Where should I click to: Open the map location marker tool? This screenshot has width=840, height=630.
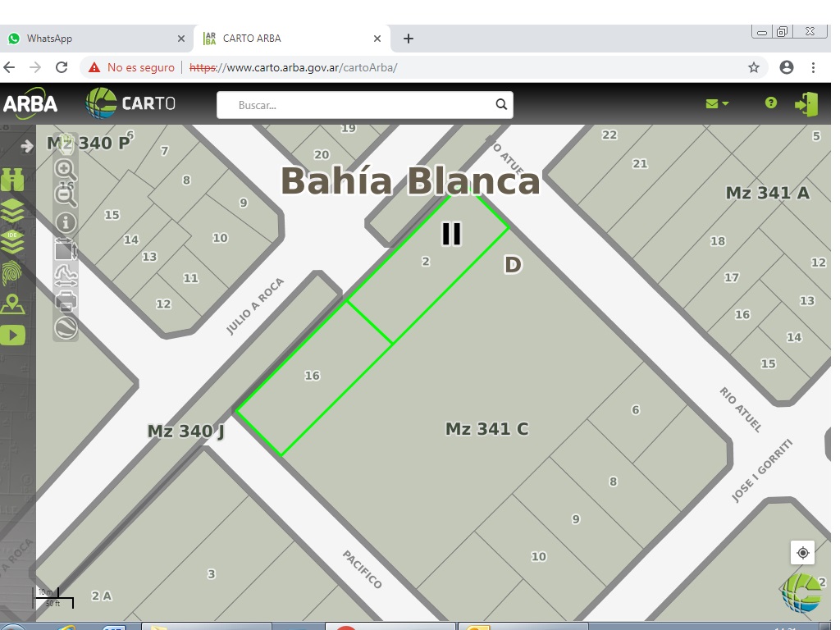[x=12, y=304]
